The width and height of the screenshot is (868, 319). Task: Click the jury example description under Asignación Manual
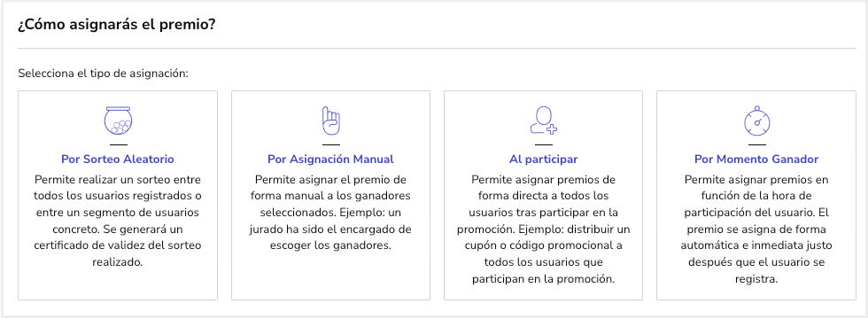[x=330, y=213]
